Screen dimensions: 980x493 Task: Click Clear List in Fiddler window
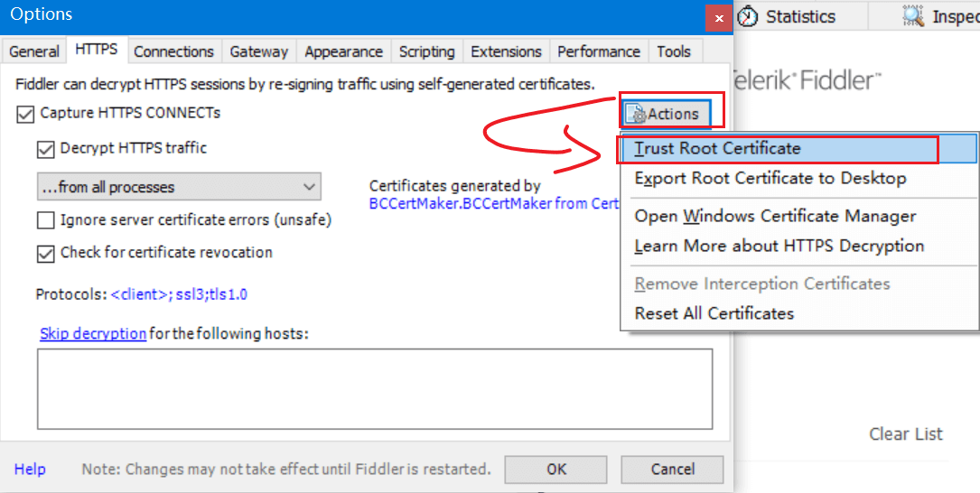pos(906,434)
